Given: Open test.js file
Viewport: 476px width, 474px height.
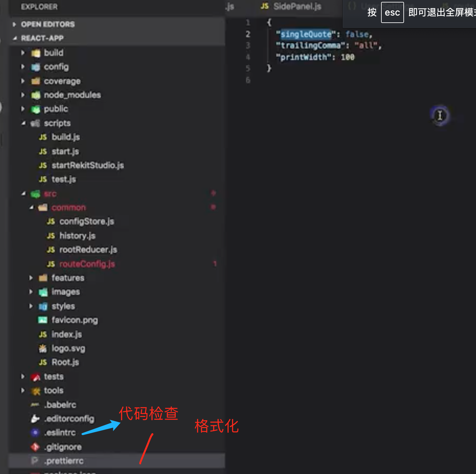Looking at the screenshot, I should [64, 180].
